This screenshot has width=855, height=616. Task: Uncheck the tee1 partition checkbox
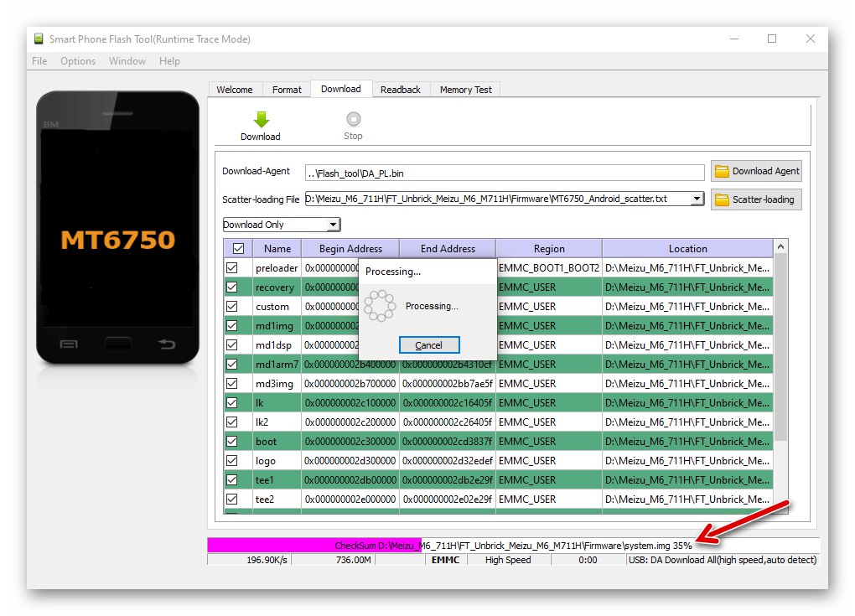232,479
